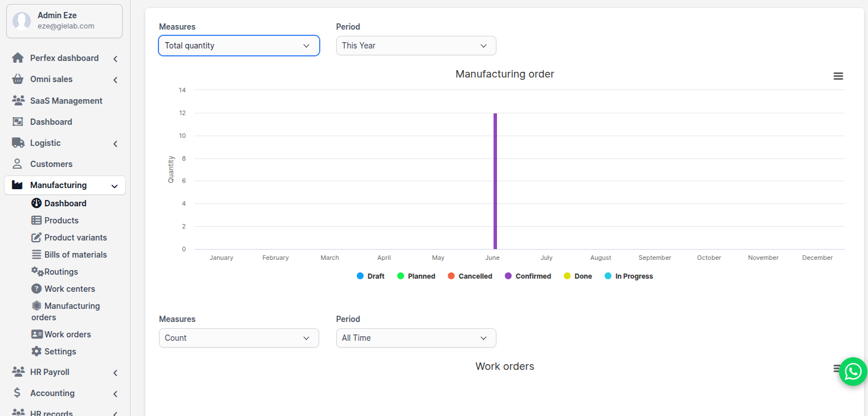Open Manufacturing order chart hamburger menu
Image resolution: width=868 pixels, height=416 pixels.
(838, 76)
